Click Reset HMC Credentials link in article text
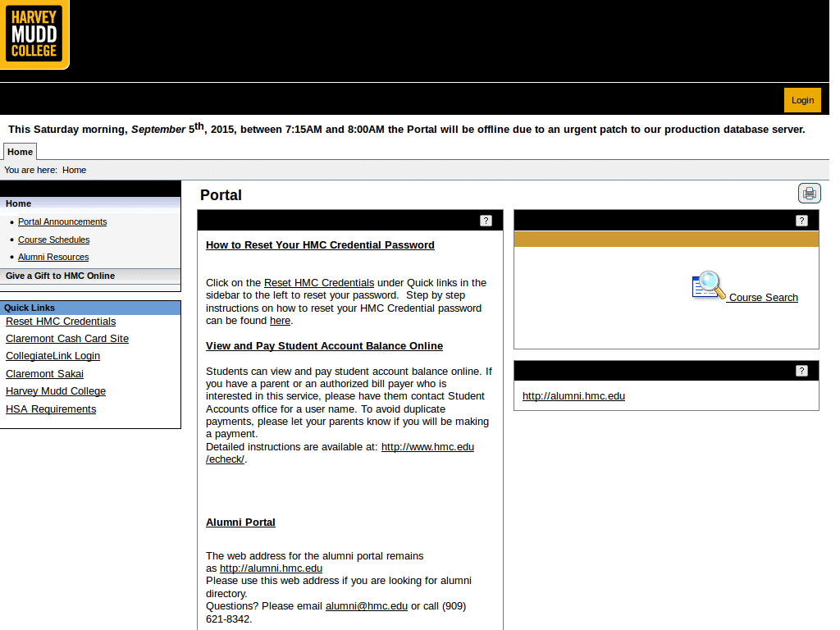 319,283
